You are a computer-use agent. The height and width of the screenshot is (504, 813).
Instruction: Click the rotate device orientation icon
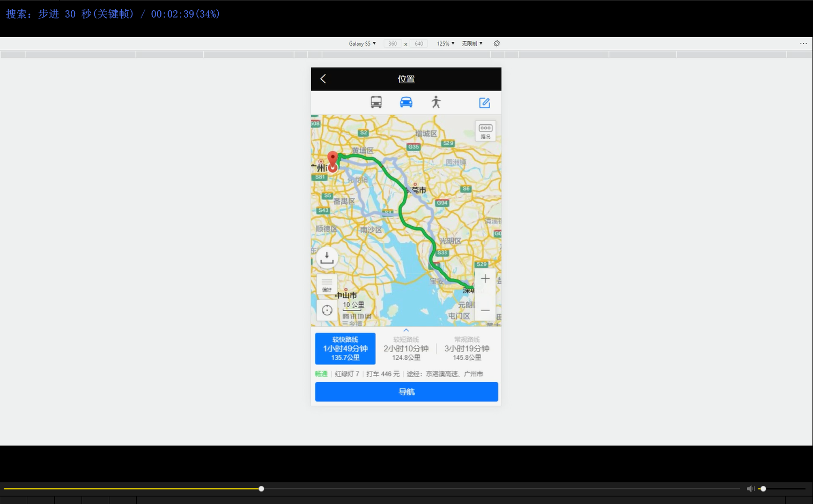(x=497, y=43)
